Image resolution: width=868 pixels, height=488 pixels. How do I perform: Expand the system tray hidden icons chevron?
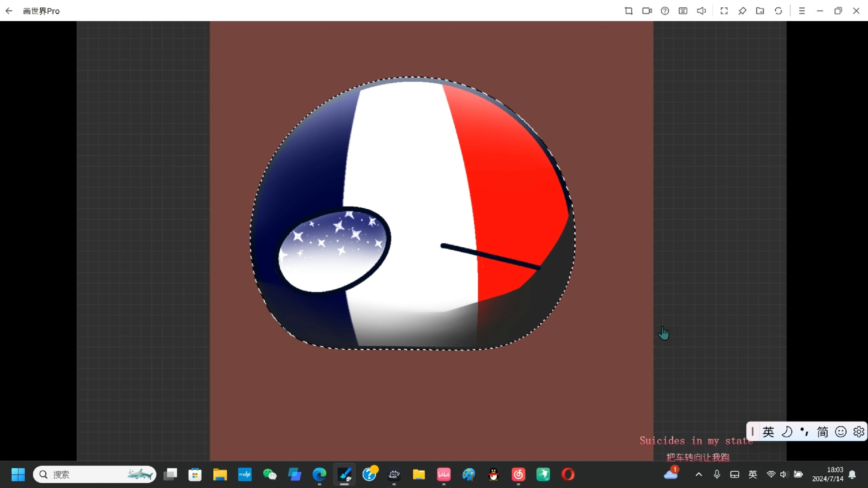[x=698, y=474]
